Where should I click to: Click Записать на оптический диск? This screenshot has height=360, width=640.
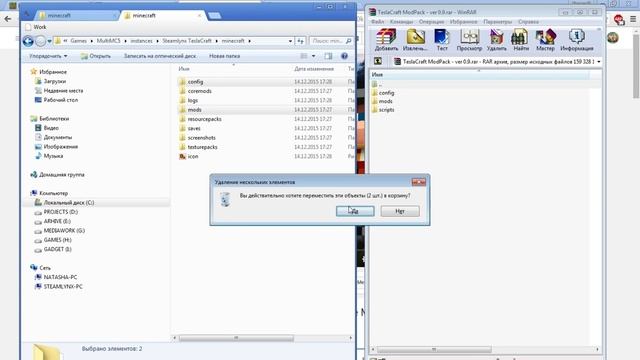point(160,56)
